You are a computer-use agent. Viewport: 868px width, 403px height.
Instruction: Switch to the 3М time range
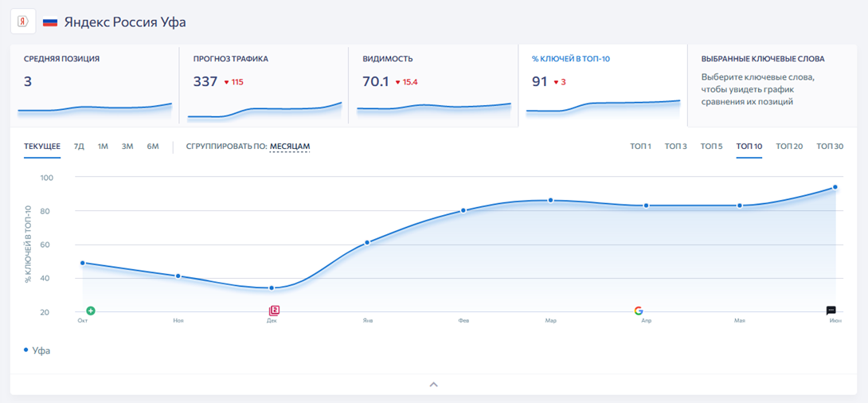(128, 147)
